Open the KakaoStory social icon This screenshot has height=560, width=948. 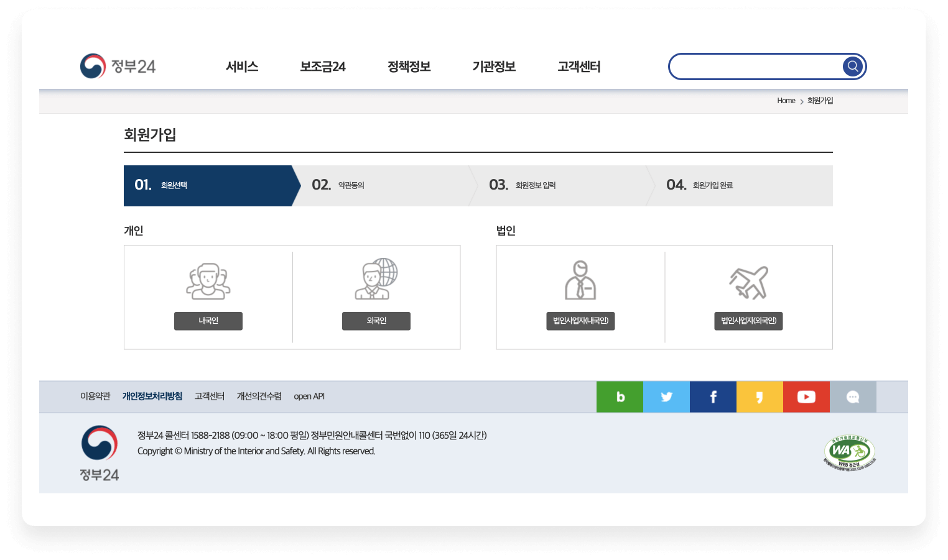click(760, 397)
